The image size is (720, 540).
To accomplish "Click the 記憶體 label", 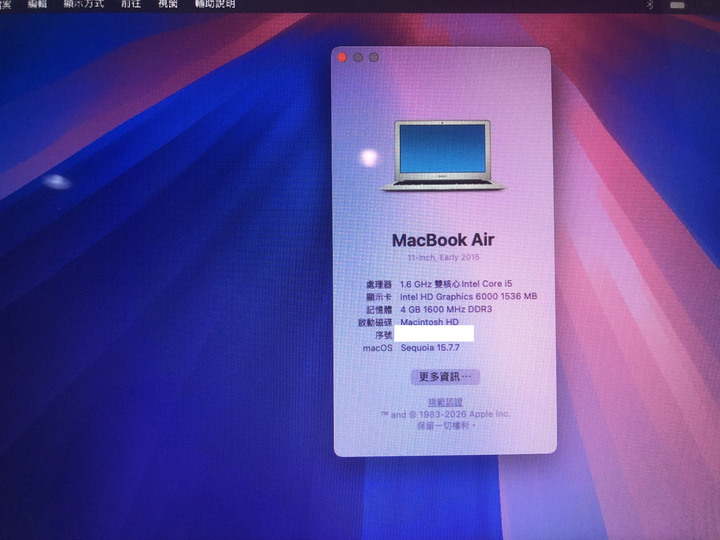I will click(379, 310).
